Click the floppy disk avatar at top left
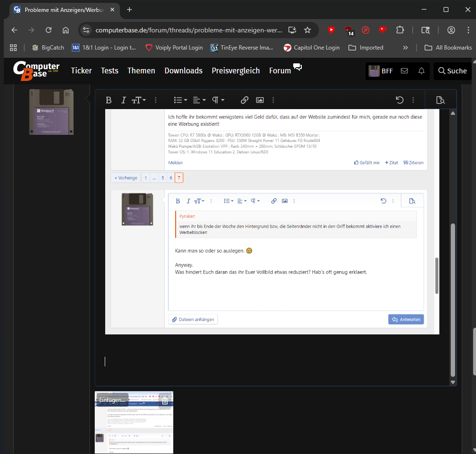476x454 pixels. [51, 112]
